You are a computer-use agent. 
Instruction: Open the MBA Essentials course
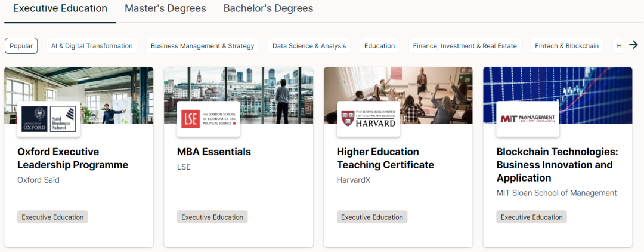coord(214,152)
